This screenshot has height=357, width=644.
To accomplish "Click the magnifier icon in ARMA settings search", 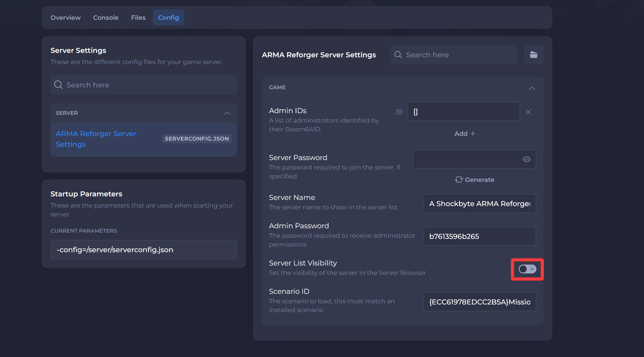I will click(398, 55).
